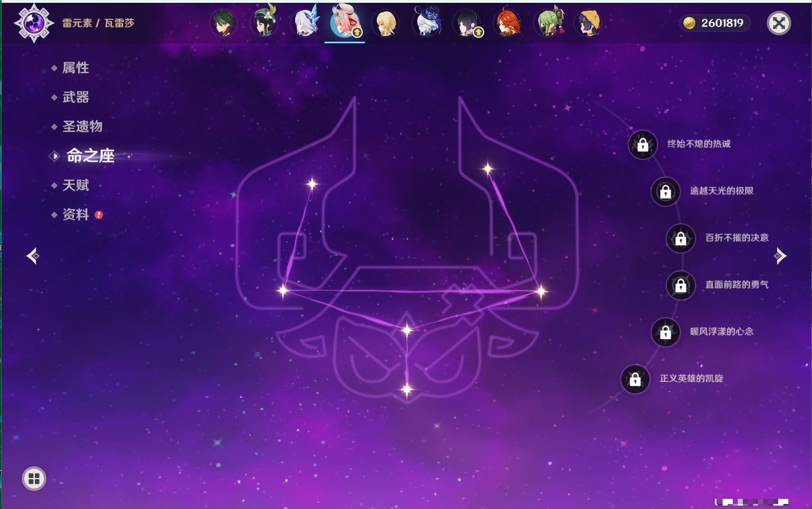812x509 pixels.
Task: Click the central star where constellation lines converge
Action: tap(407, 330)
